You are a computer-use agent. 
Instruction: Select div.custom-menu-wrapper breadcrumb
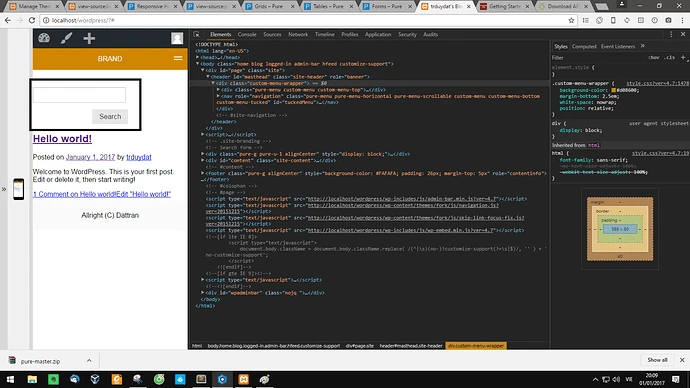(476, 346)
